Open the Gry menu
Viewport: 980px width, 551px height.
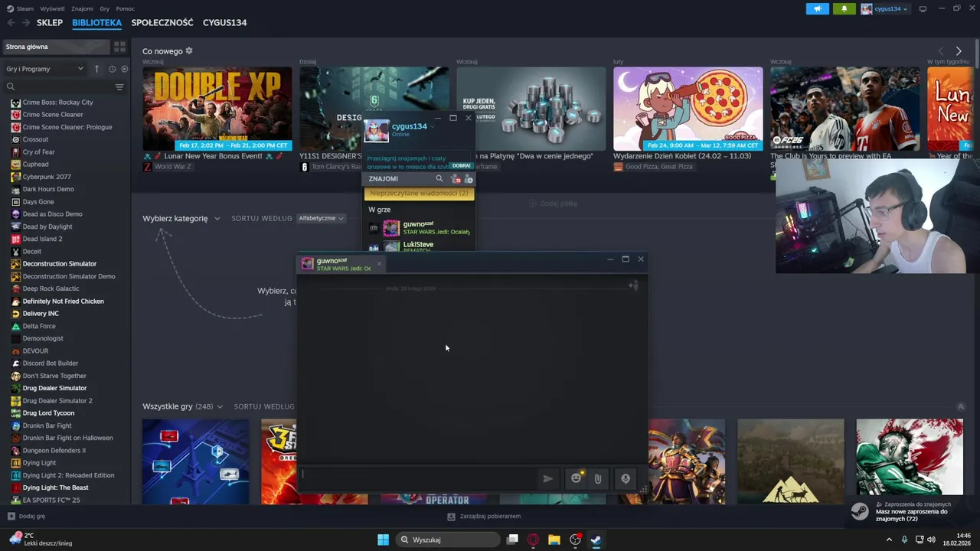(x=104, y=8)
